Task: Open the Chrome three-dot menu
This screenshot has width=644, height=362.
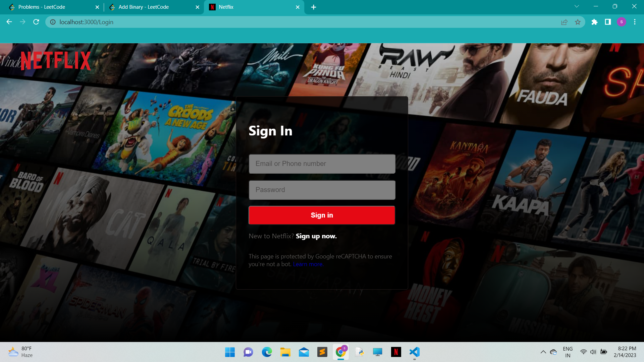Action: 635,22
